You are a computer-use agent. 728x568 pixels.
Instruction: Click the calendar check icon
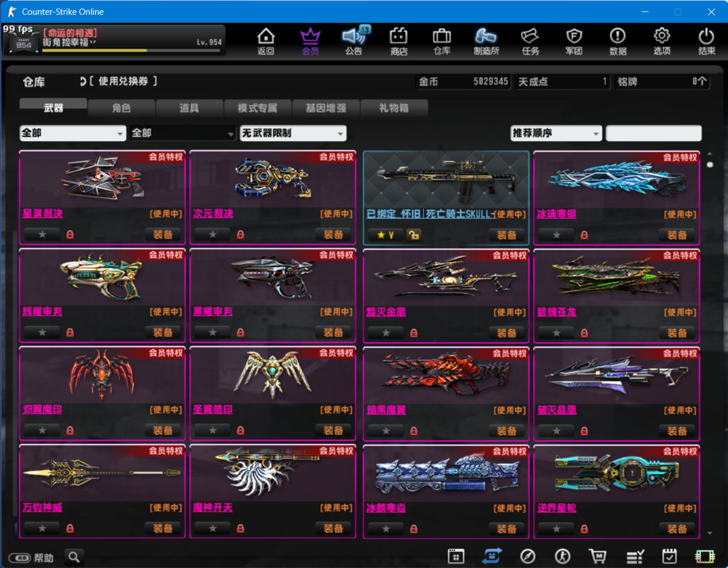click(669, 556)
